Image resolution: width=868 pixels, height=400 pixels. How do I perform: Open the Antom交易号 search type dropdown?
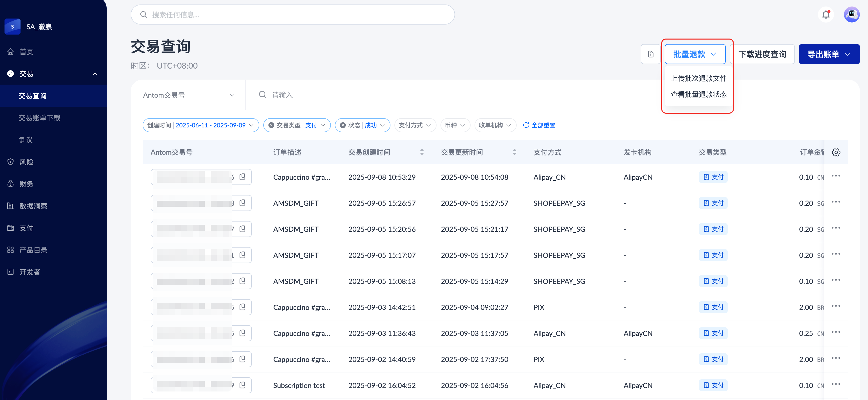pos(188,95)
